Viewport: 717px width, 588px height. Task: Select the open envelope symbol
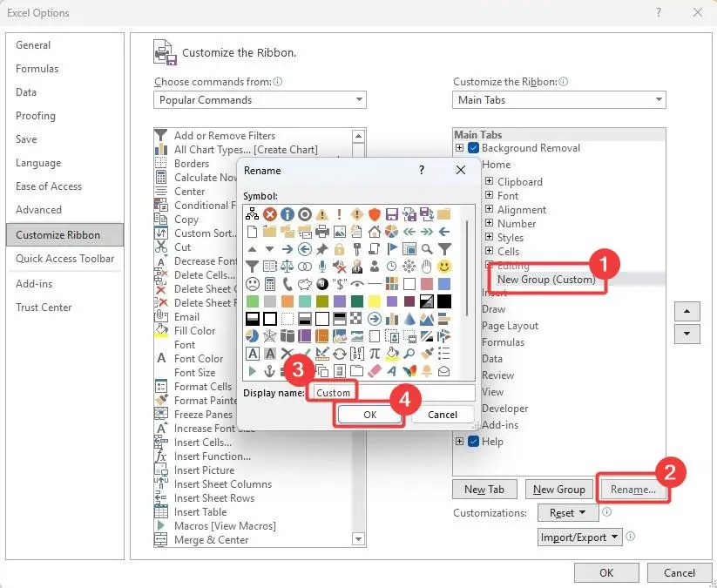(x=444, y=371)
